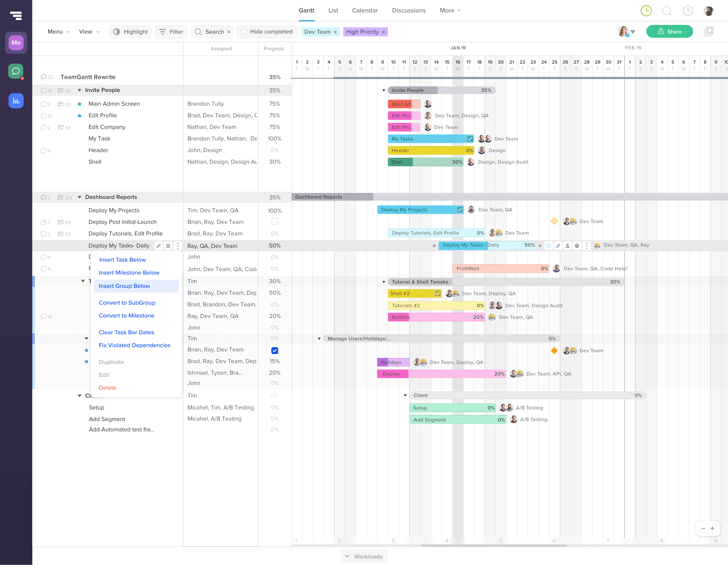Click the zoom in plus icon
This screenshot has height=565, width=728.
[712, 528]
